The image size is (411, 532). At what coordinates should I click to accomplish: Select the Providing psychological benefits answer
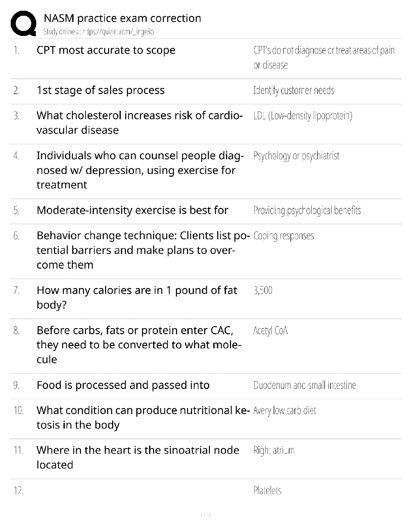pyautogui.click(x=307, y=211)
